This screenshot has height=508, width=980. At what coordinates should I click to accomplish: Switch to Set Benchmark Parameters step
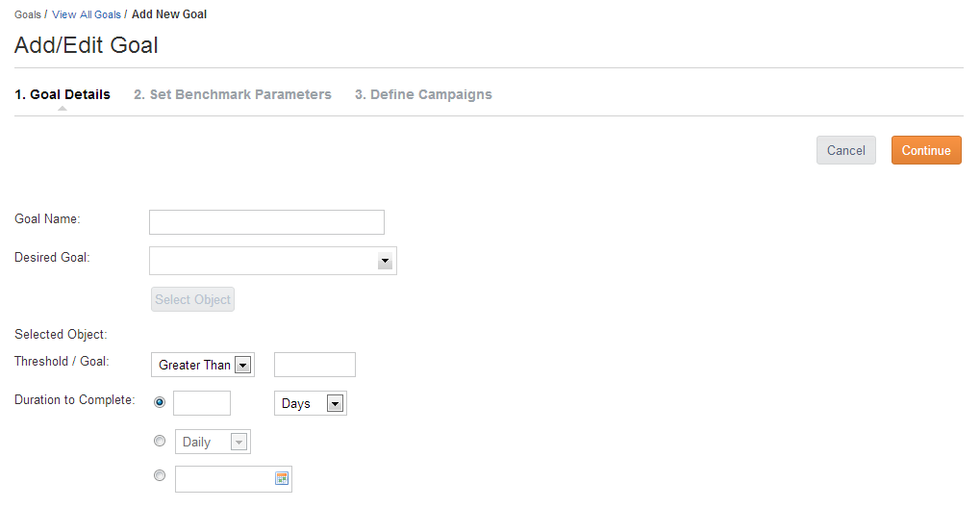[233, 94]
